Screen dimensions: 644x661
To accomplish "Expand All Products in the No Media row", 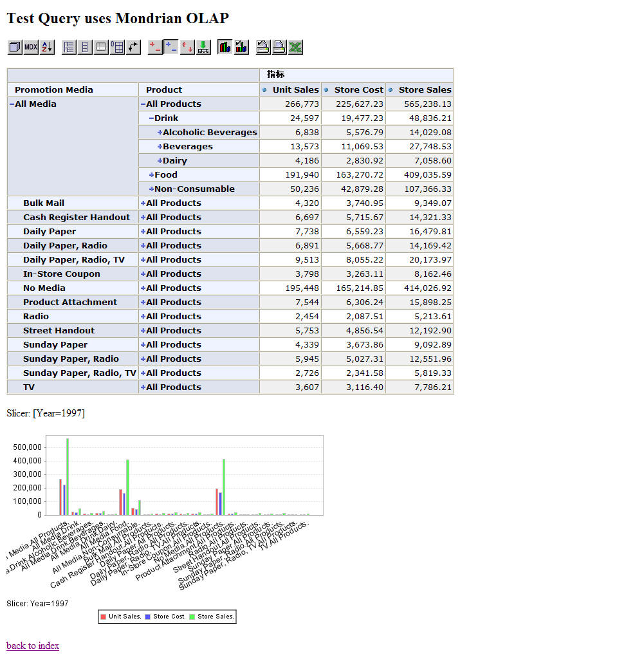I will 143,288.
